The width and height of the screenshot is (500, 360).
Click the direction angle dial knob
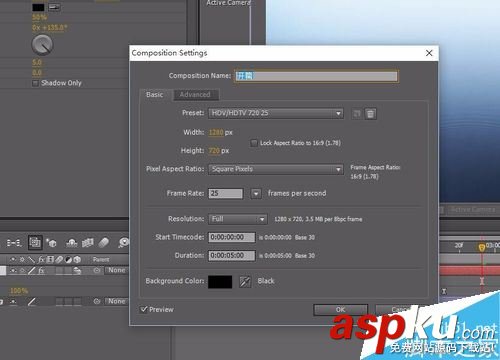click(42, 45)
